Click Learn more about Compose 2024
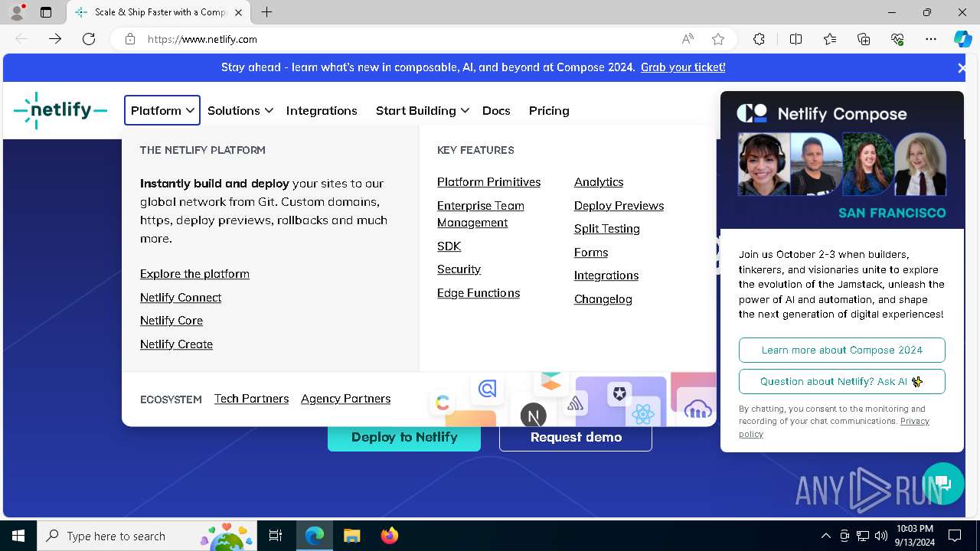The image size is (980, 551). tap(842, 350)
